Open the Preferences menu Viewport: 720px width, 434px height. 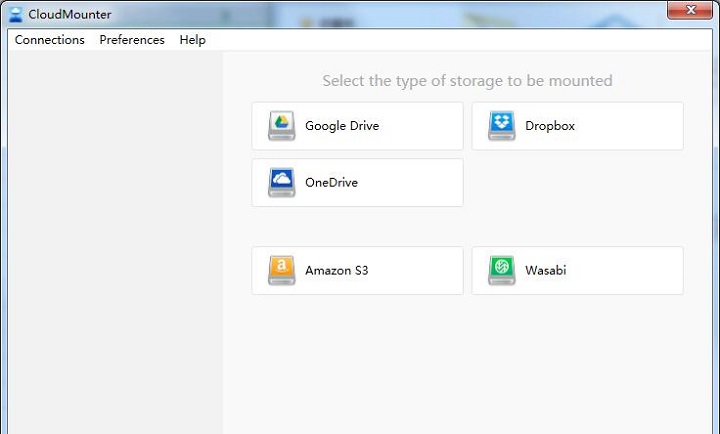pos(132,40)
